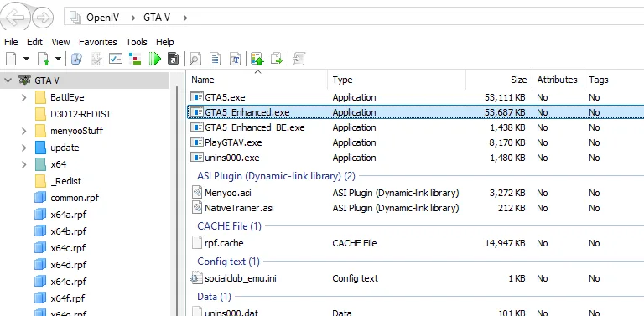644x316 pixels.
Task: Expand the BattlEye folder node
Action: point(23,97)
